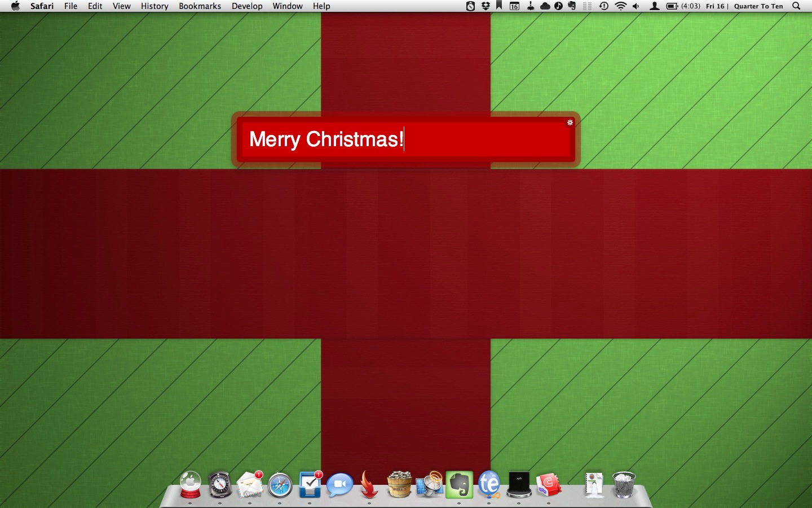Open the Apple menu
The width and height of the screenshot is (812, 508).
pyautogui.click(x=15, y=6)
